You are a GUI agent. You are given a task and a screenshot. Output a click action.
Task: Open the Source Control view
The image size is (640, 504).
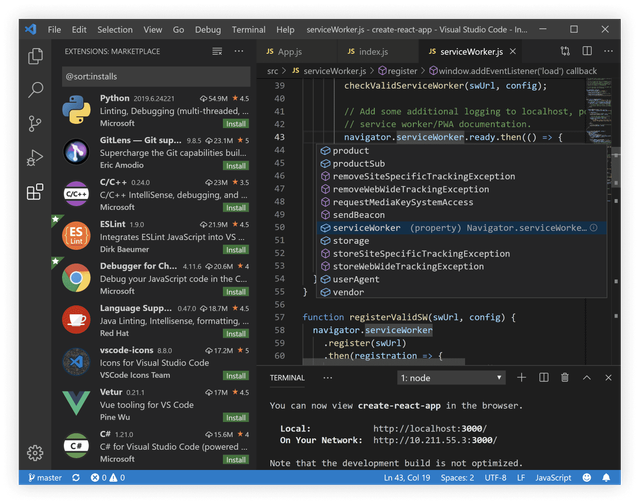(35, 123)
